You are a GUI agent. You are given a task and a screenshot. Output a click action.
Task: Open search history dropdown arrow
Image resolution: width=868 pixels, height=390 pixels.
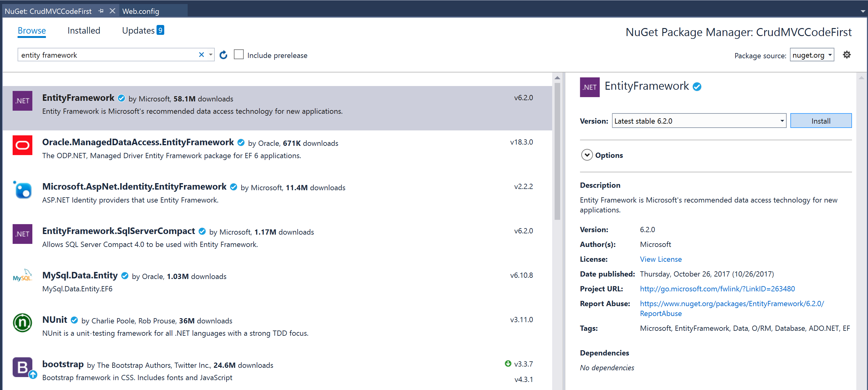[210, 55]
